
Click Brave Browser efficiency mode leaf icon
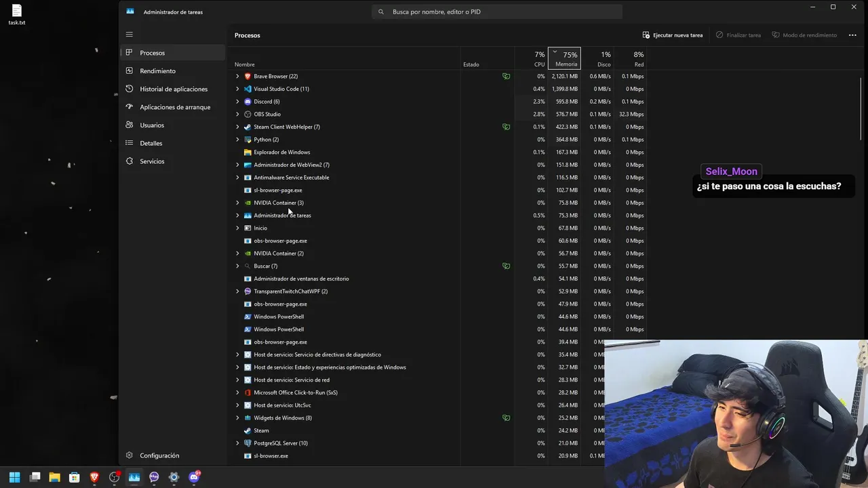coord(506,76)
